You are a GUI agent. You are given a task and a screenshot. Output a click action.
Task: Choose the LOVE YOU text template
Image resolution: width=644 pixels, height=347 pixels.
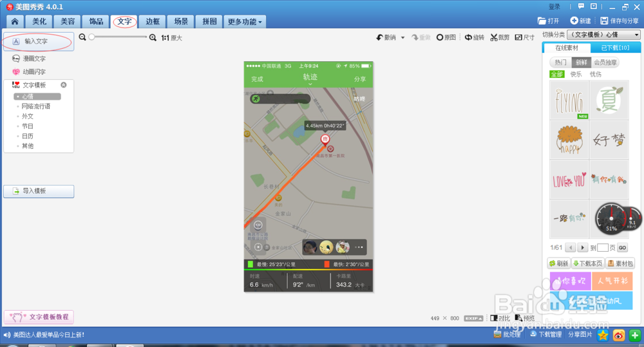pyautogui.click(x=569, y=180)
